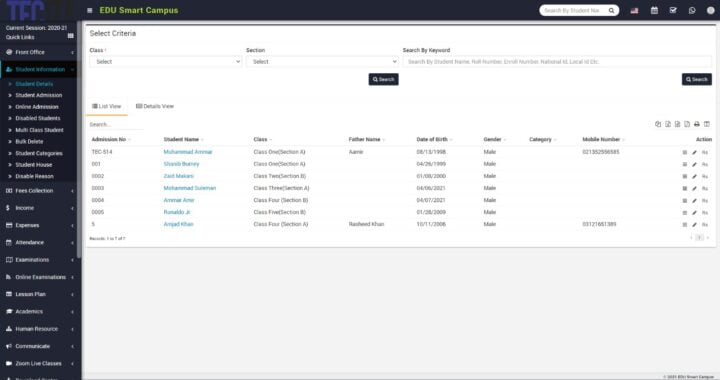
Task: Edit Mohammad Suleman's record with the pencil
Action: (x=694, y=189)
